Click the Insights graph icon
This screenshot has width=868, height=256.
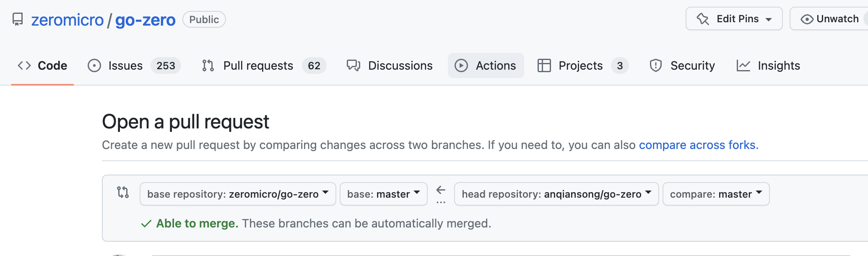click(x=743, y=65)
